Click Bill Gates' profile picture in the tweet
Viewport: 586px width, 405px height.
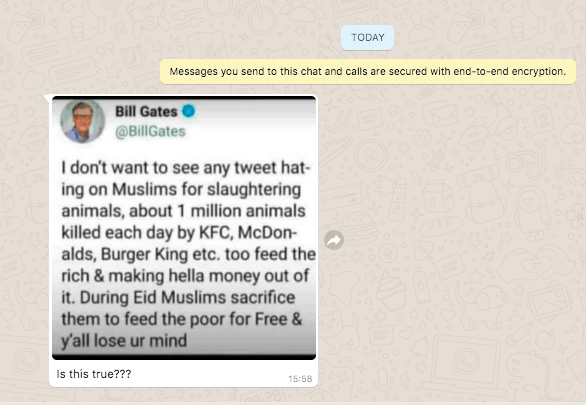tap(83, 121)
